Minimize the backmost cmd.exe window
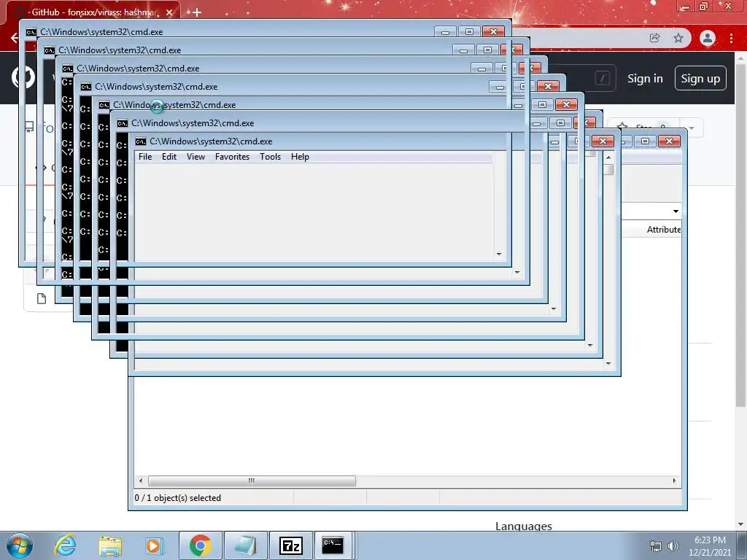 click(445, 31)
